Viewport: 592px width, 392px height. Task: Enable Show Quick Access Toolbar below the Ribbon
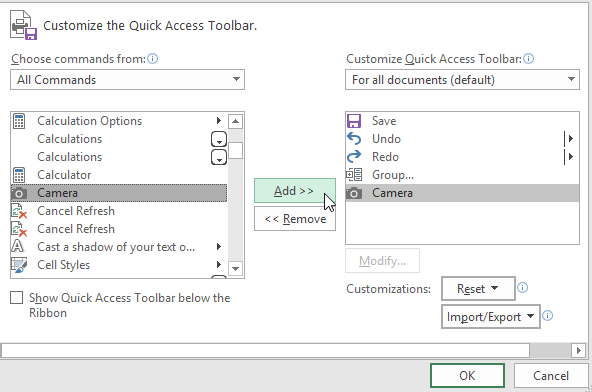point(17,298)
